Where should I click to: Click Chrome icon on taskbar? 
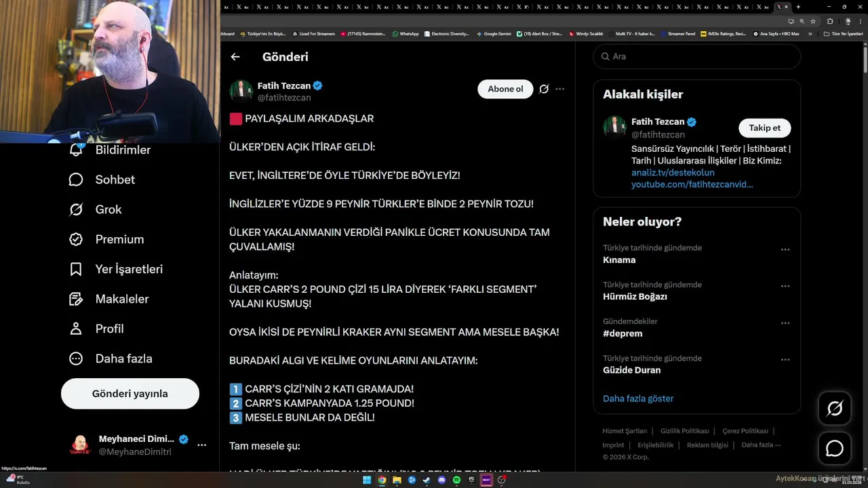(382, 480)
